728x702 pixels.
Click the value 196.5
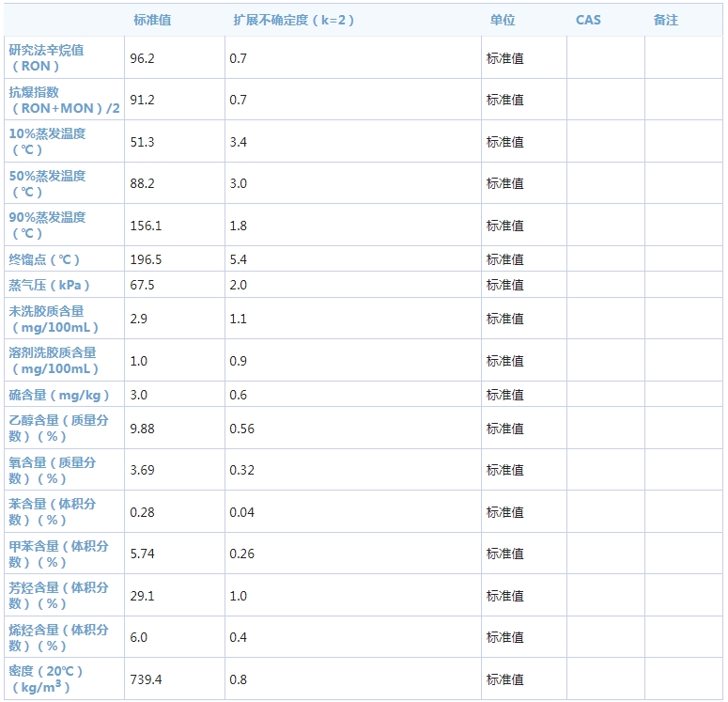click(146, 259)
